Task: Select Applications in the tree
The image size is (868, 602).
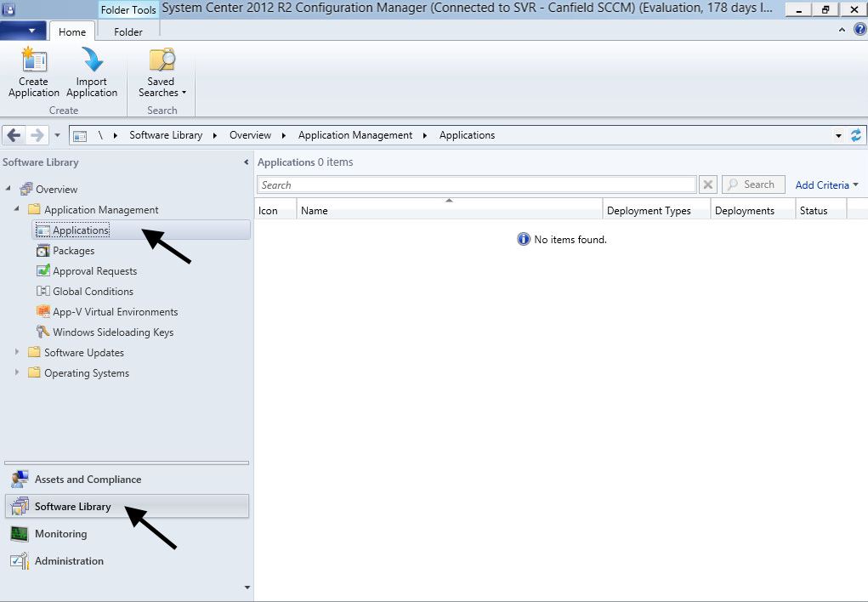Action: tap(142, 230)
